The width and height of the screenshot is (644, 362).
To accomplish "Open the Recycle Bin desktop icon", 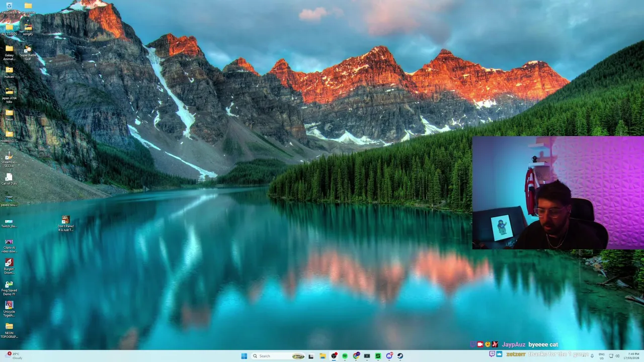I will 9,8.
